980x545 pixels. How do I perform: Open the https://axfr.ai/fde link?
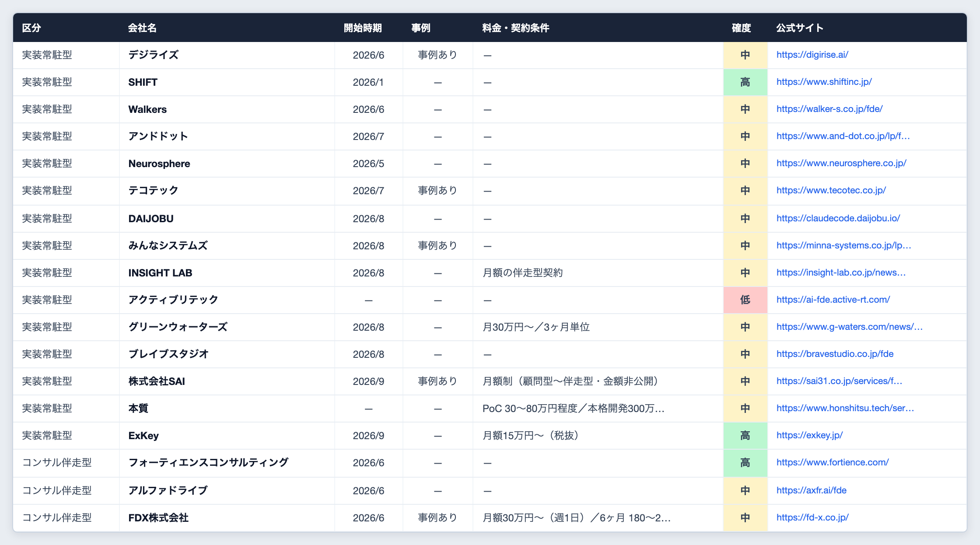point(812,490)
